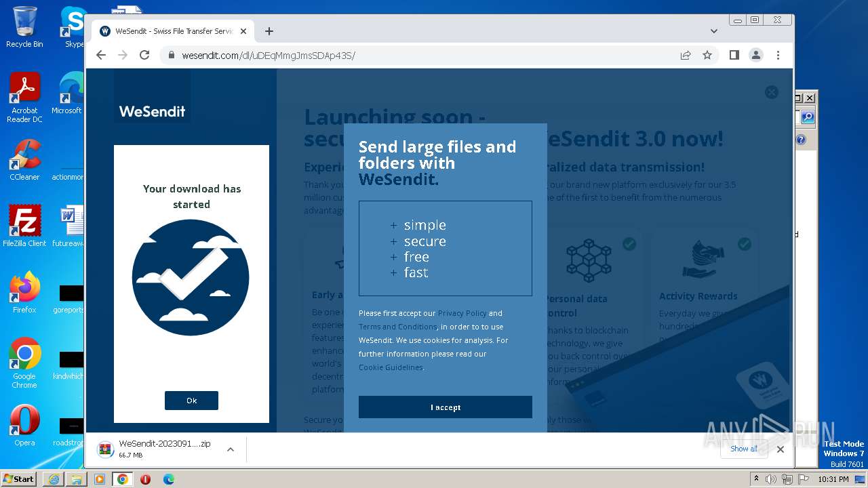868x488 pixels.
Task: Expand options for downloaded WeSendit zip
Action: pyautogui.click(x=231, y=449)
